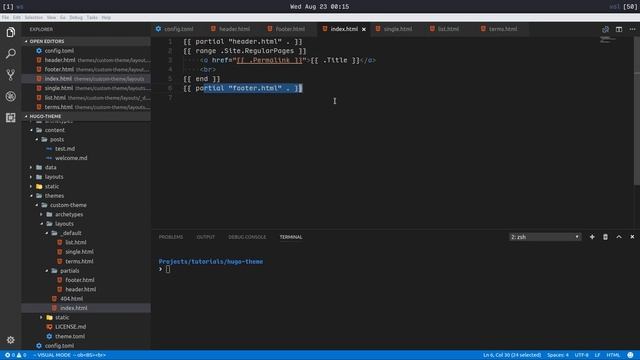Split the editor with the split icon
Image resolution: width=640 pixels, height=360 pixels.
coord(619,29)
